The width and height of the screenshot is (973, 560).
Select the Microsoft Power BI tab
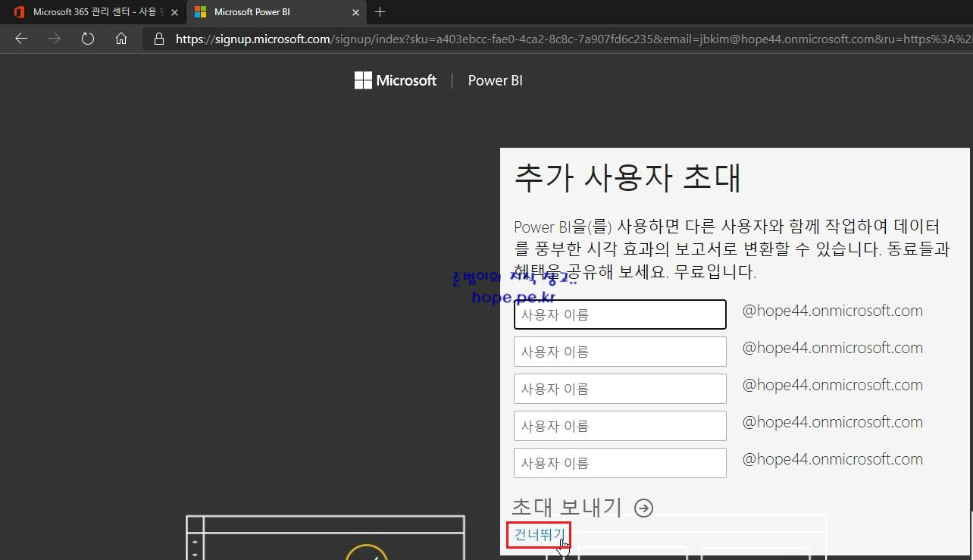click(x=277, y=12)
